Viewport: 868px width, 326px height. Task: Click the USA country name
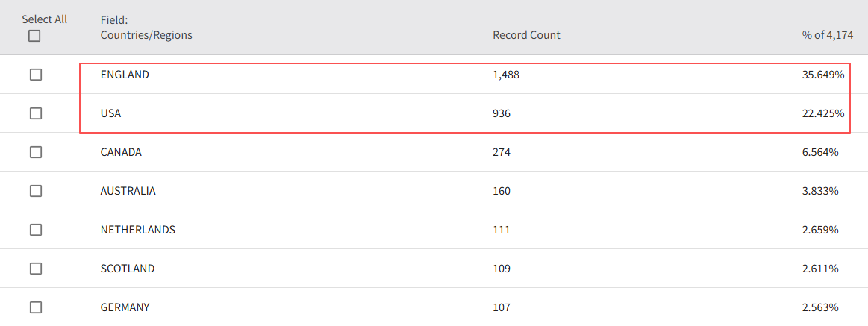pyautogui.click(x=110, y=113)
